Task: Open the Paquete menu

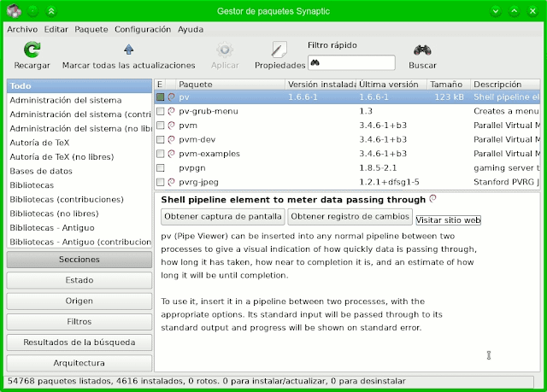Action: click(x=91, y=29)
